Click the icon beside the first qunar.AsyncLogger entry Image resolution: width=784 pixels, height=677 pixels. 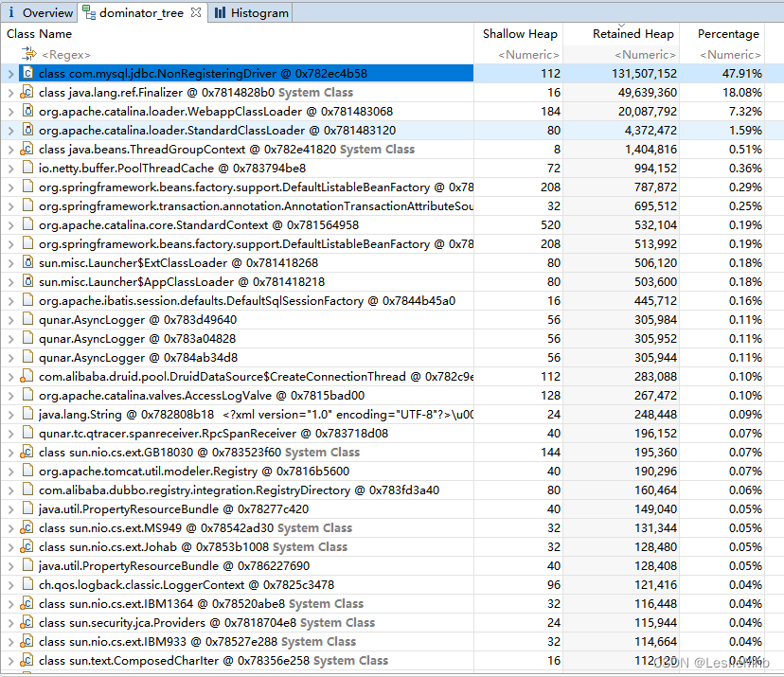(x=28, y=320)
